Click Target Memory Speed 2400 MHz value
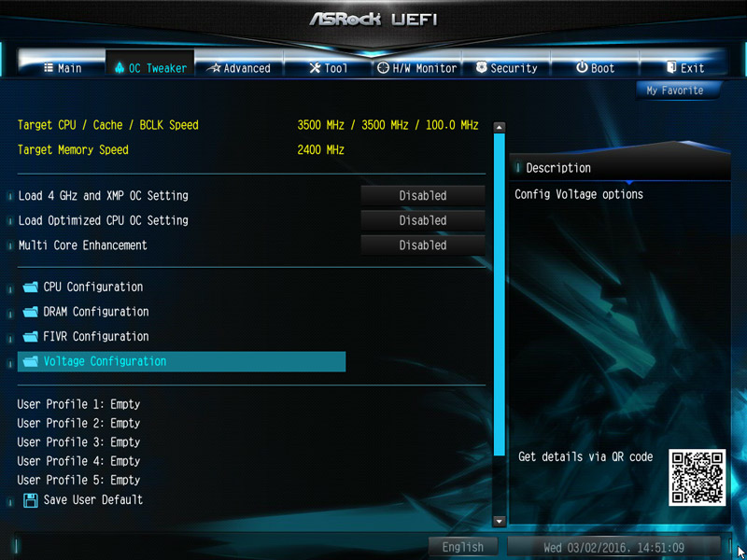The height and width of the screenshot is (560, 747). tap(320, 150)
